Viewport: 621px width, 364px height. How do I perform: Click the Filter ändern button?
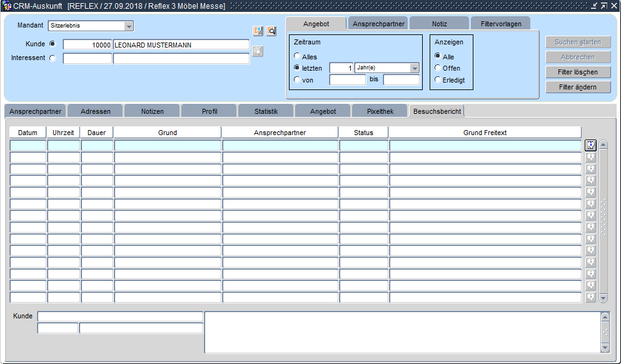coord(577,87)
